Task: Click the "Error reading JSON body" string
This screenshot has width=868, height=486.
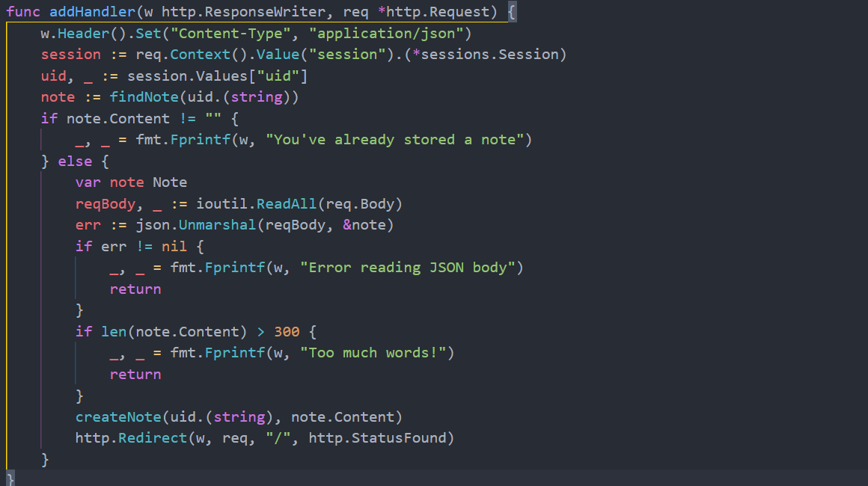Action: tap(407, 268)
